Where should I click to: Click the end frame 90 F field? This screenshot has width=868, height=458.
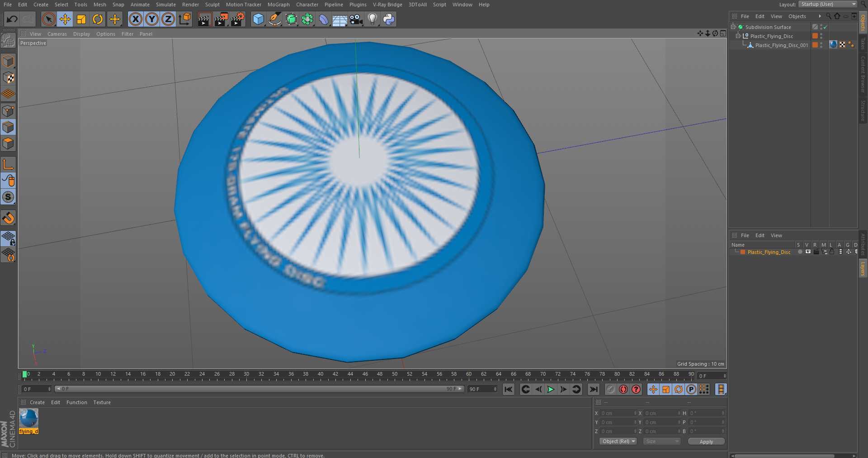(x=482, y=389)
